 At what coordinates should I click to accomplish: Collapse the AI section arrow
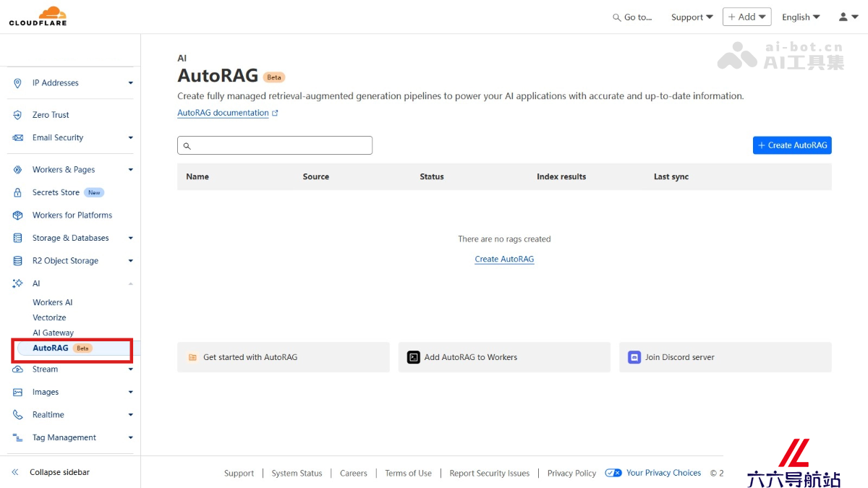(131, 283)
